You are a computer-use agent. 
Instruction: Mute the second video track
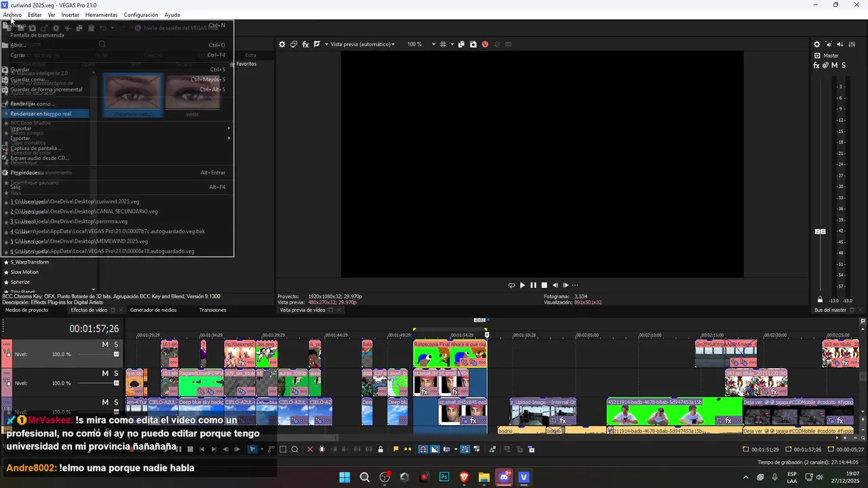[105, 373]
